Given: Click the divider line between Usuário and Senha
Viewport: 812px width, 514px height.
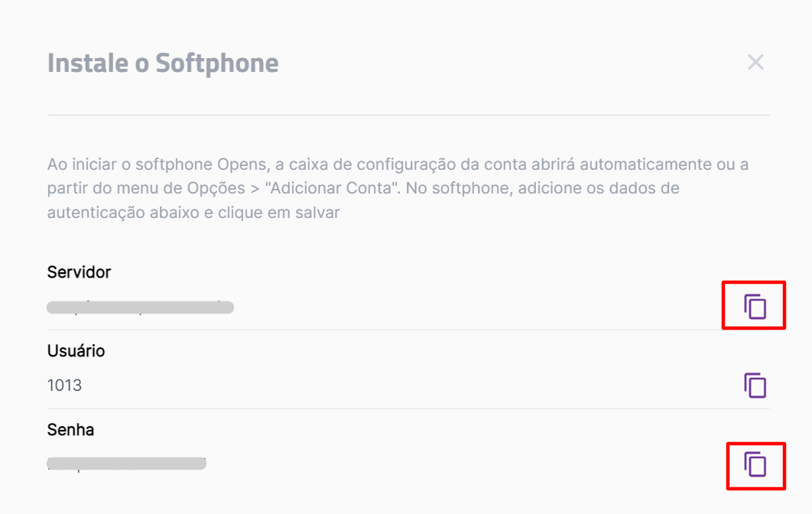Looking at the screenshot, I should [408, 408].
